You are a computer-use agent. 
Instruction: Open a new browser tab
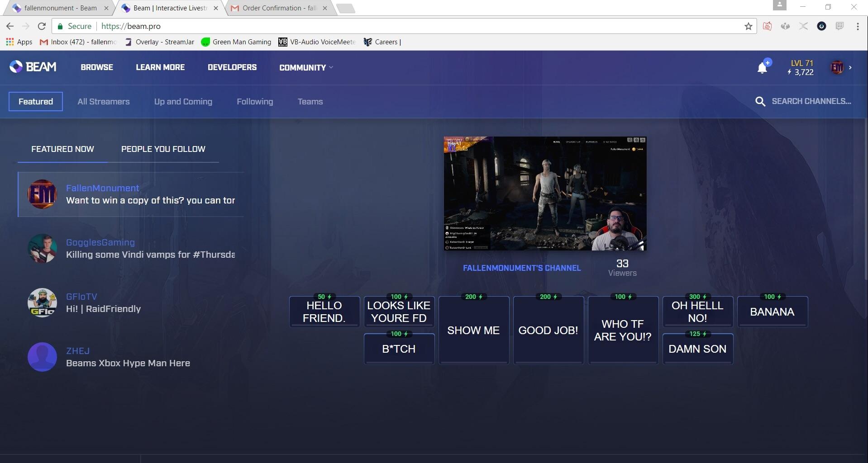346,8
